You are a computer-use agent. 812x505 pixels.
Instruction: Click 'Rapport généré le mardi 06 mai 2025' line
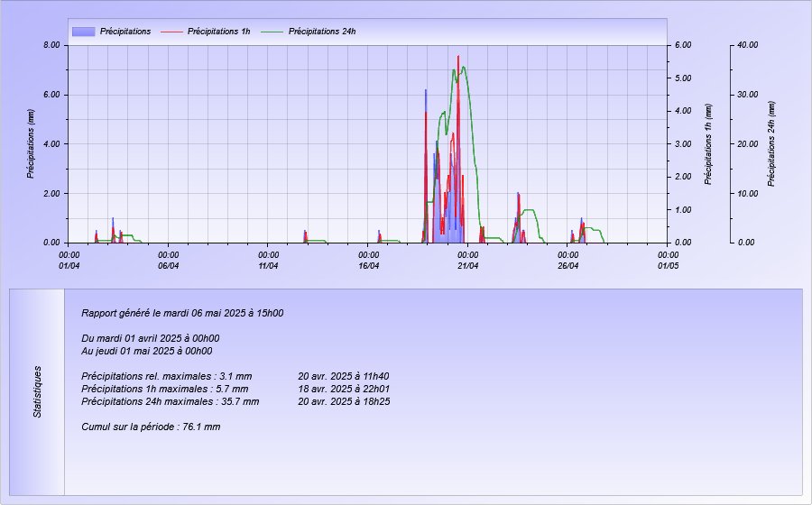pyautogui.click(x=182, y=313)
